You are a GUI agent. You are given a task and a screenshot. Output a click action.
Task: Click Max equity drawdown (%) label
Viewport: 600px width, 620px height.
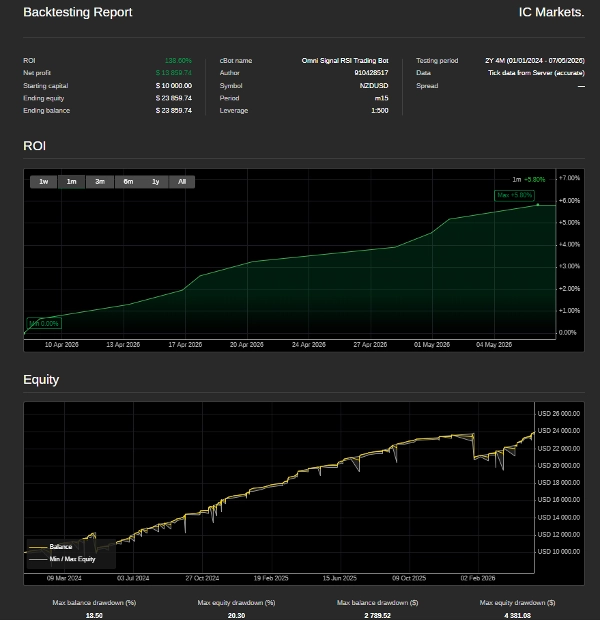pos(236,603)
